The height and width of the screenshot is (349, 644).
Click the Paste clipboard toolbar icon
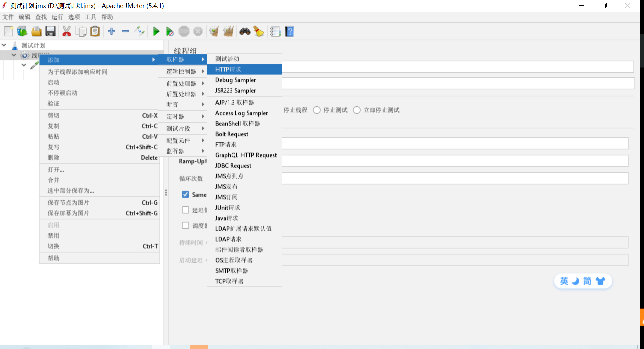click(x=95, y=31)
